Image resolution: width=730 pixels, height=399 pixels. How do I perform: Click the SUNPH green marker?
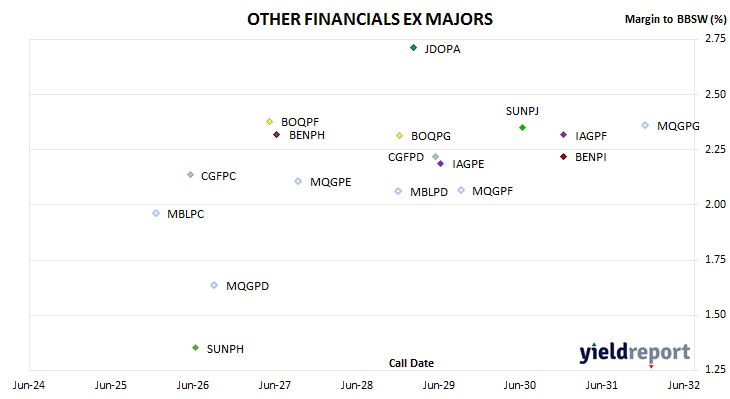click(x=196, y=348)
